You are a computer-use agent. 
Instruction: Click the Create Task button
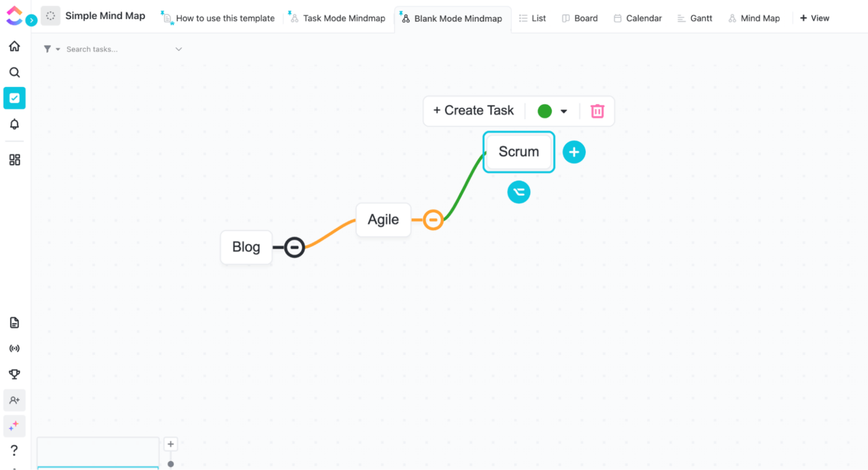474,111
